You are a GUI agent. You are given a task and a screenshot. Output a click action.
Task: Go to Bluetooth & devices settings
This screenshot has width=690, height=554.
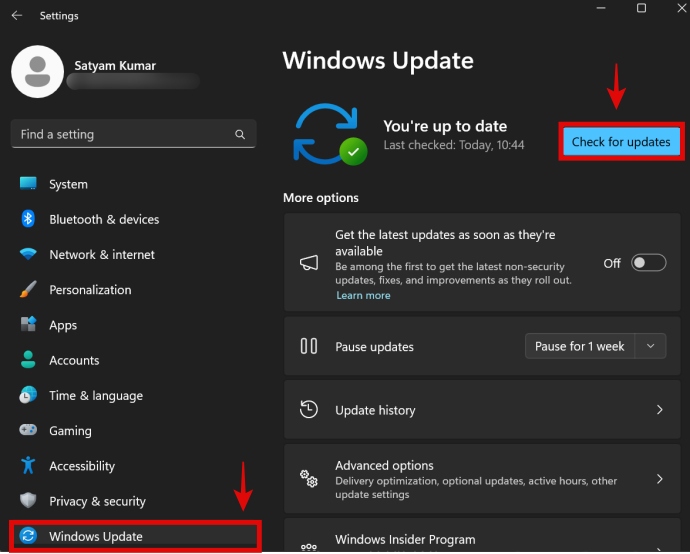click(x=133, y=219)
